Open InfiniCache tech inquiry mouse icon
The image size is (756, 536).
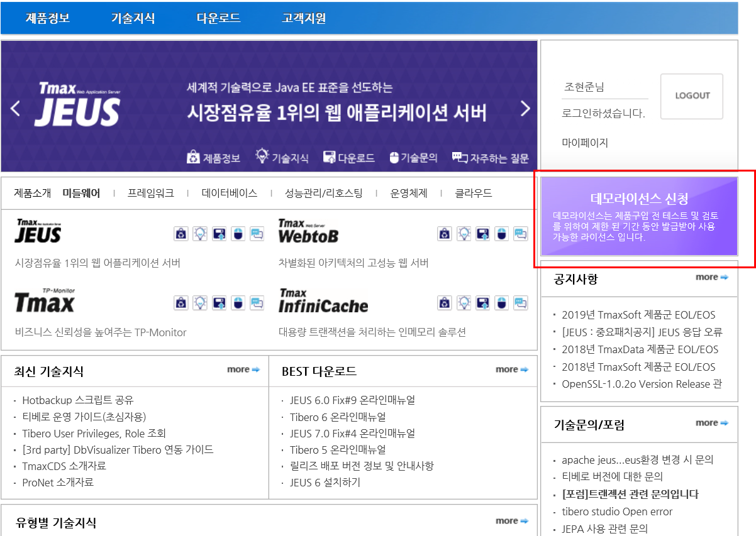point(501,303)
